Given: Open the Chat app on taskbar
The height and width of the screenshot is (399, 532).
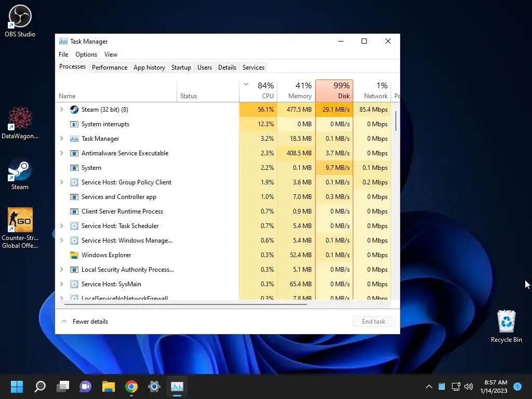Looking at the screenshot, I should coord(86,387).
